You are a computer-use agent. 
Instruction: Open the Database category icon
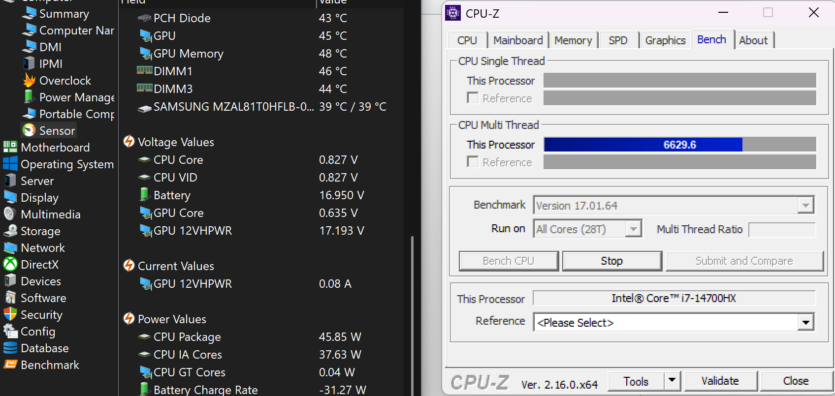[10, 348]
